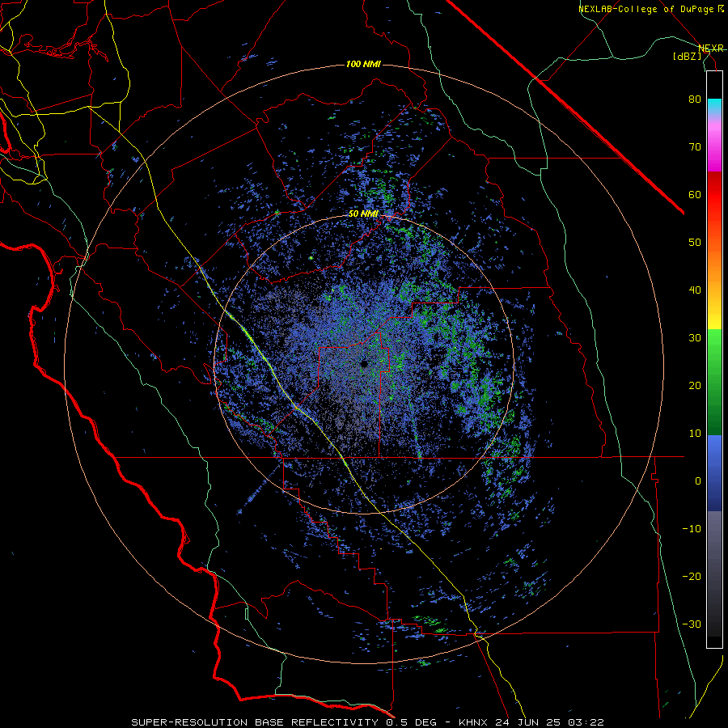The image size is (728, 728).
Task: Click the 30 dBZ scale tick label
Action: pos(695,338)
